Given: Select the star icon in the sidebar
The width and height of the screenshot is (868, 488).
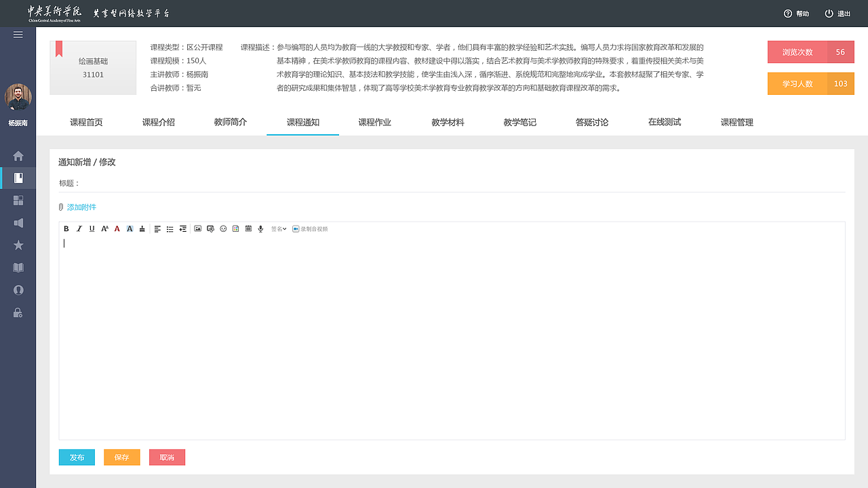Looking at the screenshot, I should 18,245.
